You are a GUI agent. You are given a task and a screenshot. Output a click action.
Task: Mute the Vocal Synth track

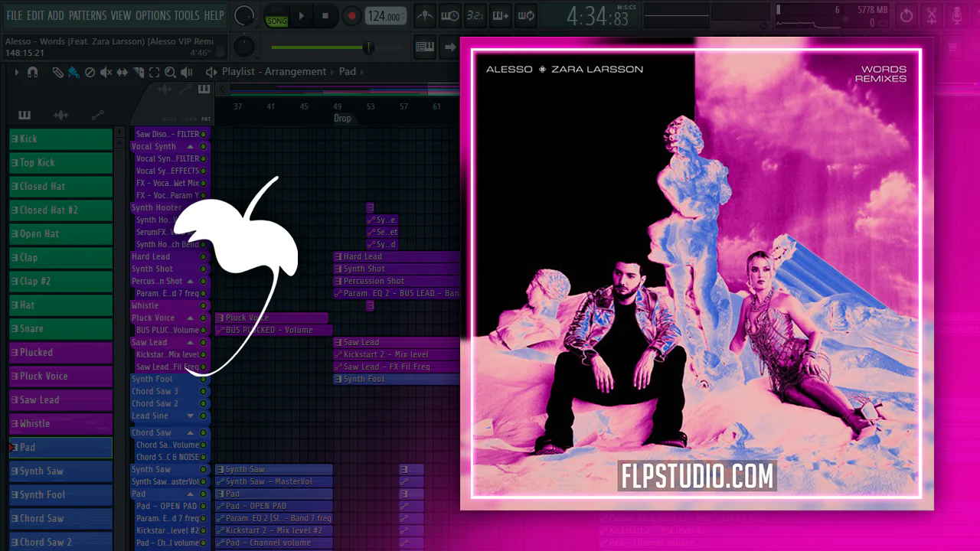tap(203, 146)
